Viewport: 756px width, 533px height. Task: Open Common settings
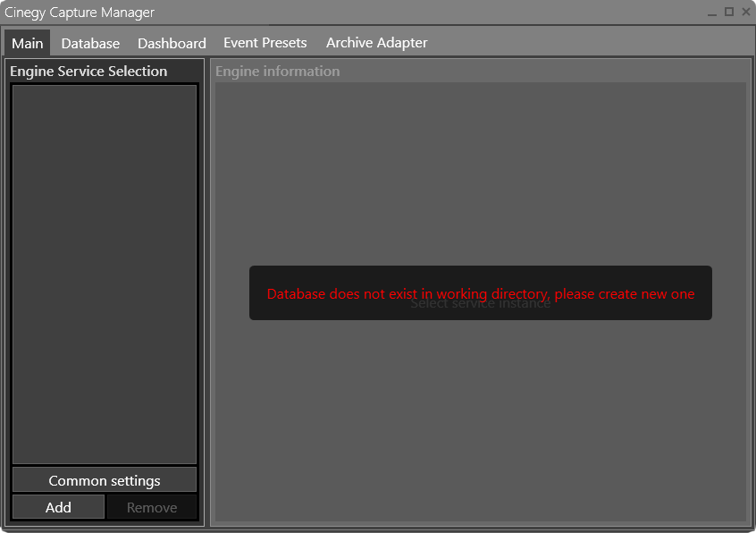point(105,480)
